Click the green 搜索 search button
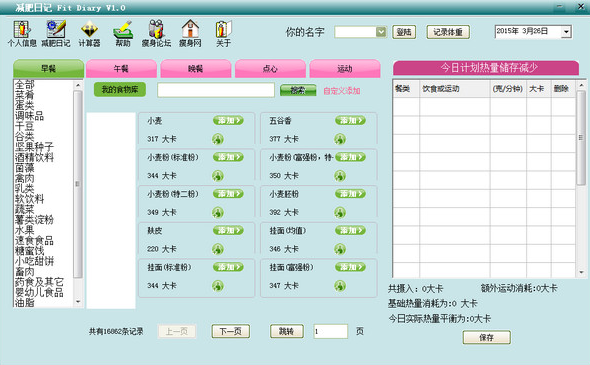 click(x=298, y=90)
